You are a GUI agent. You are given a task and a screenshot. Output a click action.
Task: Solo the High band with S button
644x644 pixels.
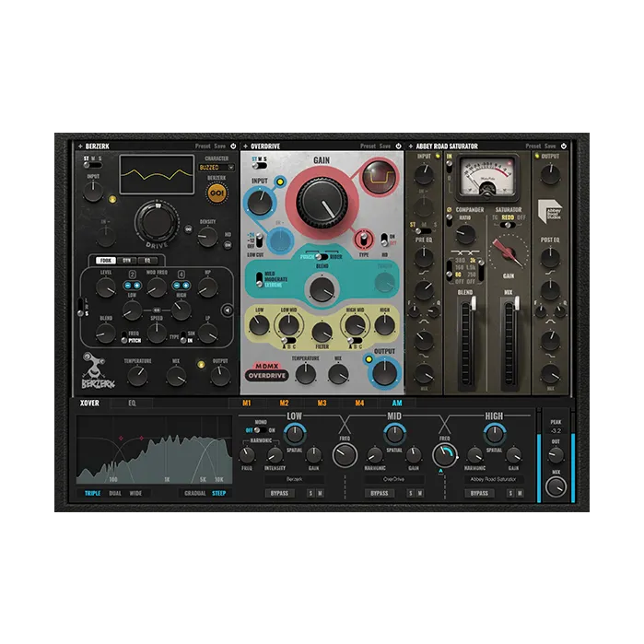coord(510,493)
